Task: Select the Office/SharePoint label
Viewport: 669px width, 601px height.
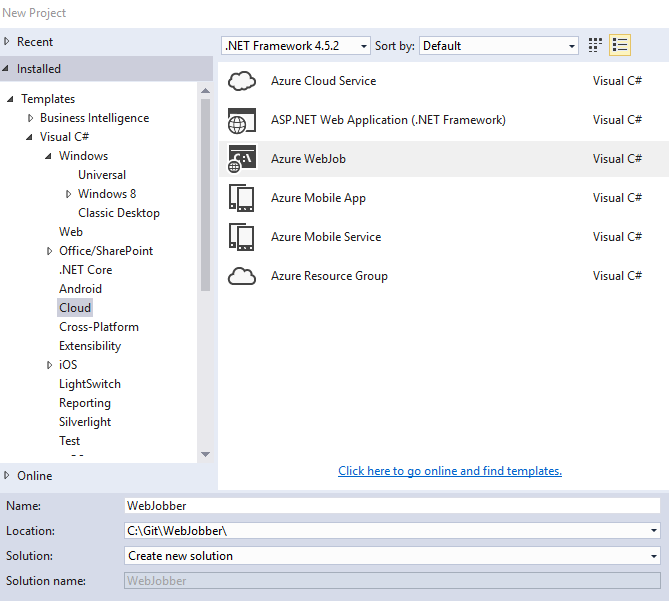Action: (x=106, y=251)
